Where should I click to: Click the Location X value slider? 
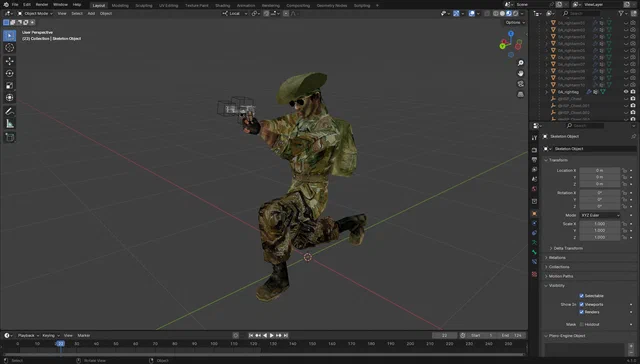pyautogui.click(x=600, y=170)
